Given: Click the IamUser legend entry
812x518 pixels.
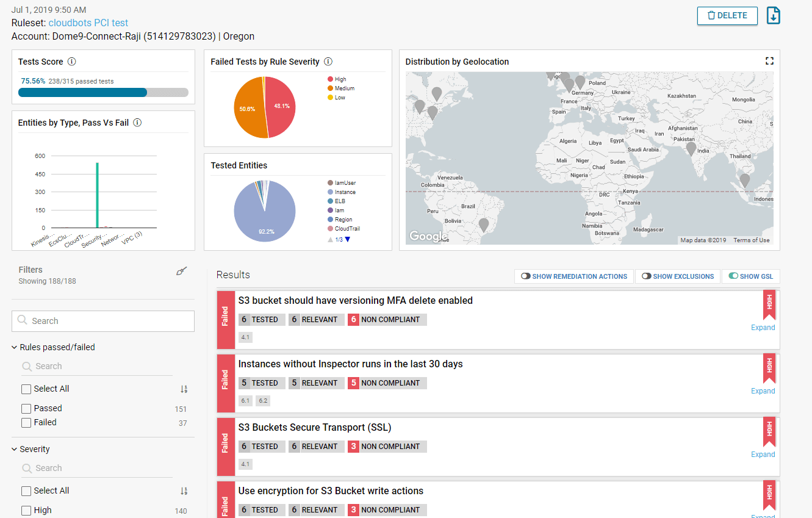Looking at the screenshot, I should pyautogui.click(x=342, y=183).
